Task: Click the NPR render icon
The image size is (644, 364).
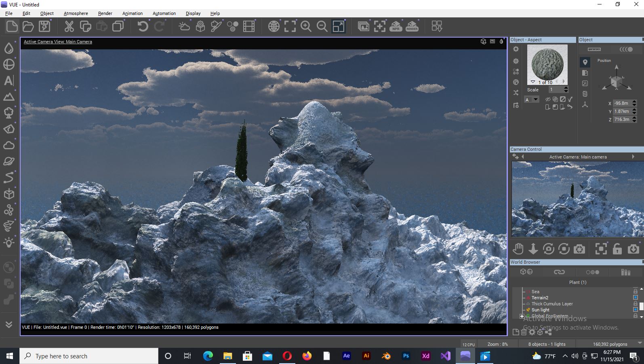Action: [396, 27]
